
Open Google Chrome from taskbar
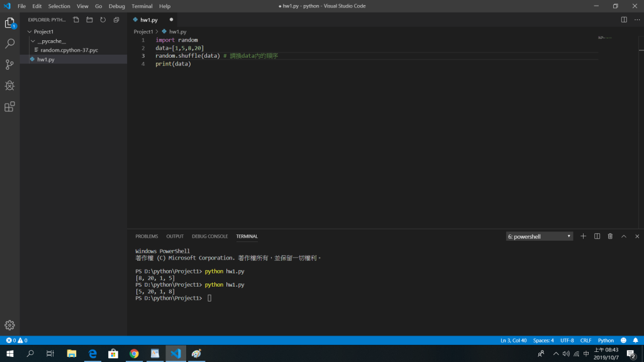[134, 353]
